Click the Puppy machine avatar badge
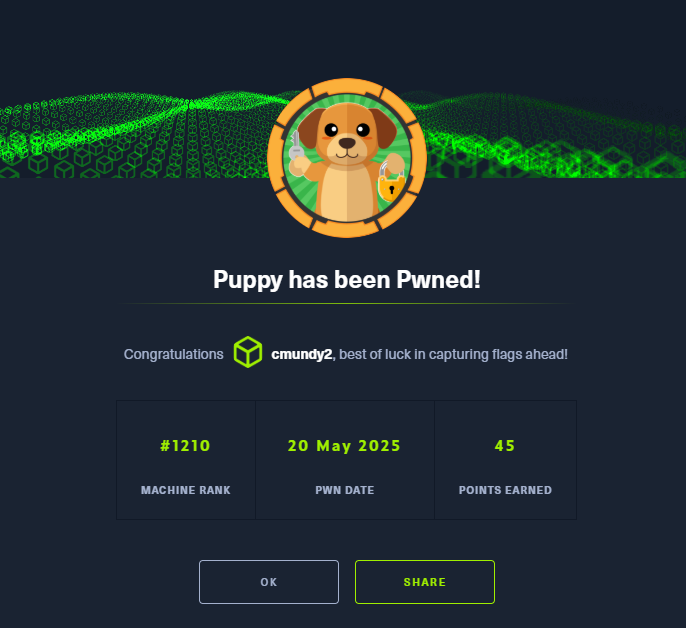This screenshot has height=628, width=686. [x=347, y=158]
